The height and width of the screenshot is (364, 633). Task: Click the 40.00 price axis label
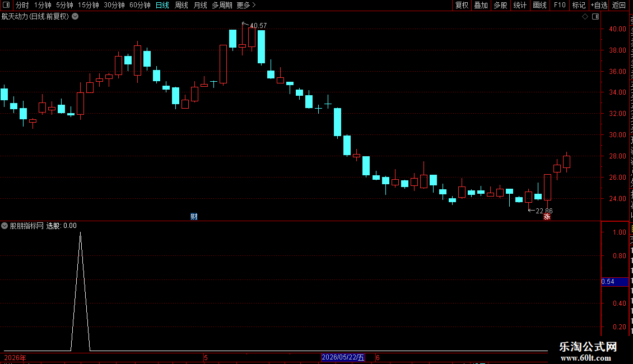click(617, 29)
